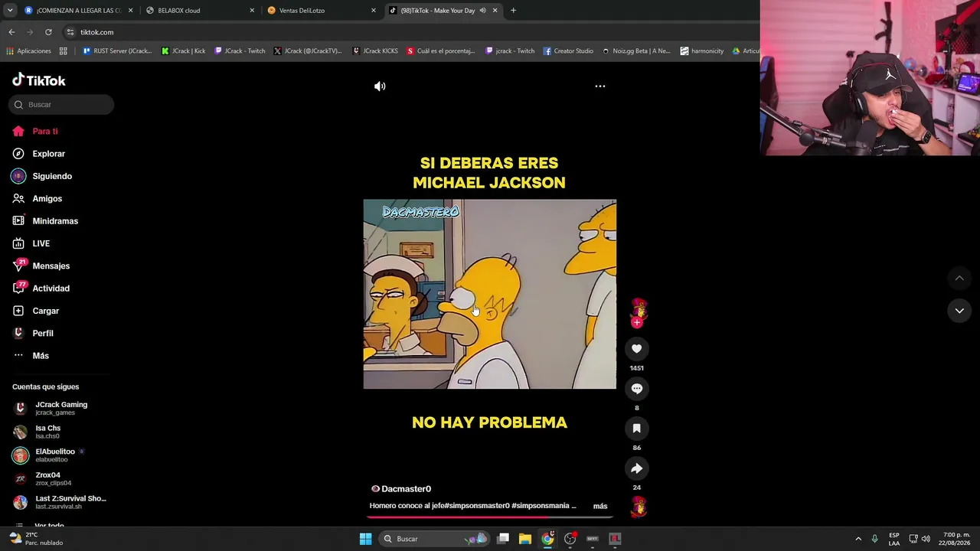Open the spinning sound disc avatar
Image resolution: width=980 pixels, height=551 pixels.
pos(638,507)
